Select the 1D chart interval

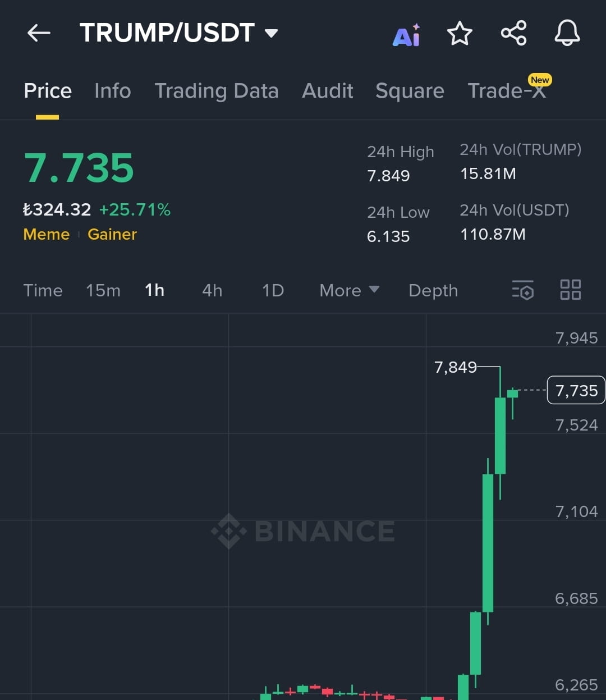tap(273, 290)
